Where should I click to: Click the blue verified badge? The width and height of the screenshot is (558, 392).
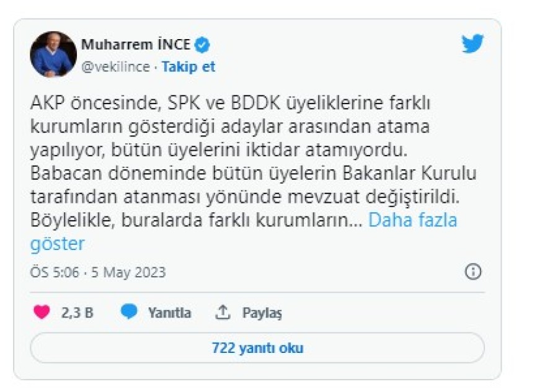click(x=203, y=44)
